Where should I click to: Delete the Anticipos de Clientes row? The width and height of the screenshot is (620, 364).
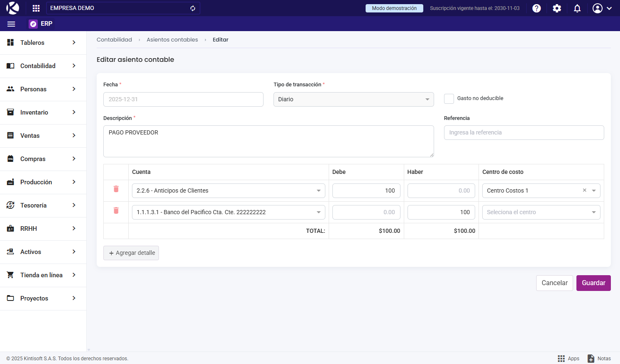pos(116,189)
